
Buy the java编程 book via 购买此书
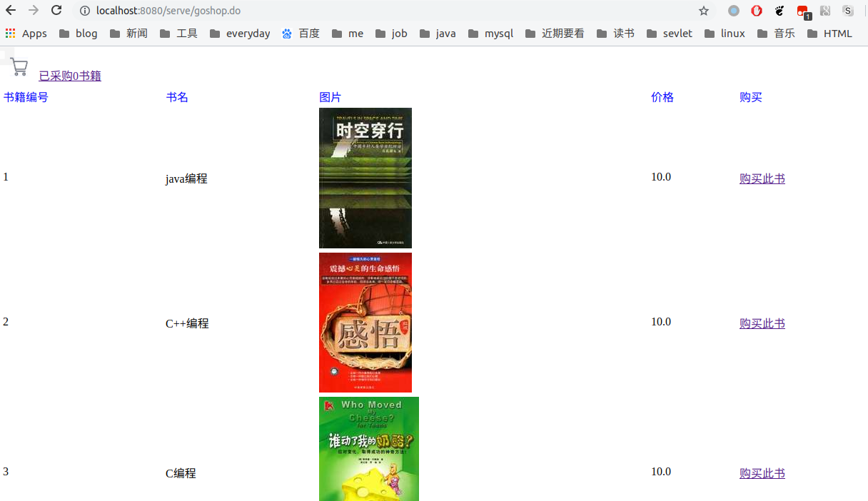coord(762,178)
